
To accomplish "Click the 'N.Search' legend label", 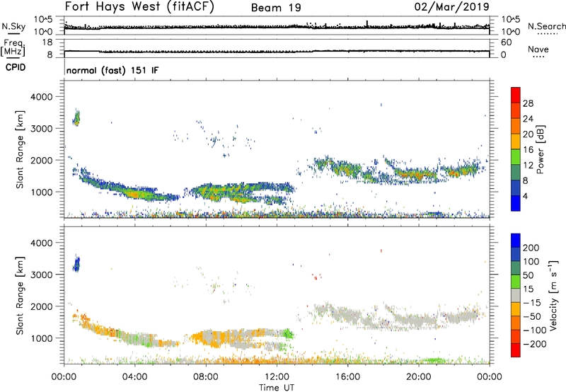I will pyautogui.click(x=547, y=26).
